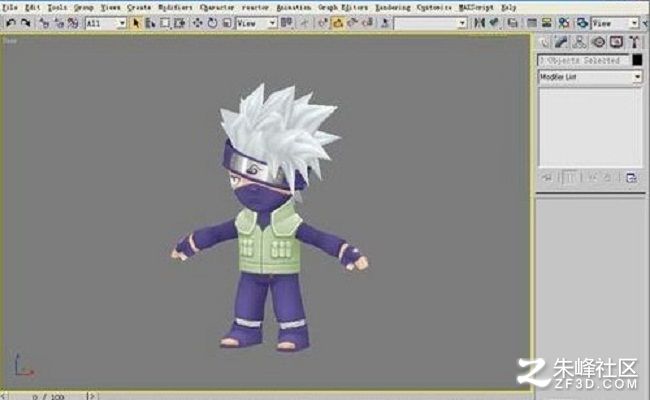Click the Align tool icon
The width and height of the screenshot is (650, 400).
[x=494, y=23]
